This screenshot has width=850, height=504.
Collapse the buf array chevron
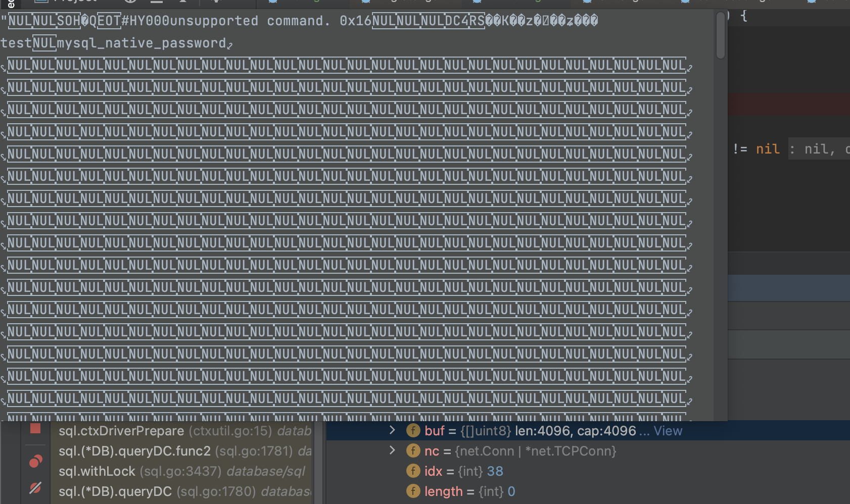pyautogui.click(x=393, y=431)
